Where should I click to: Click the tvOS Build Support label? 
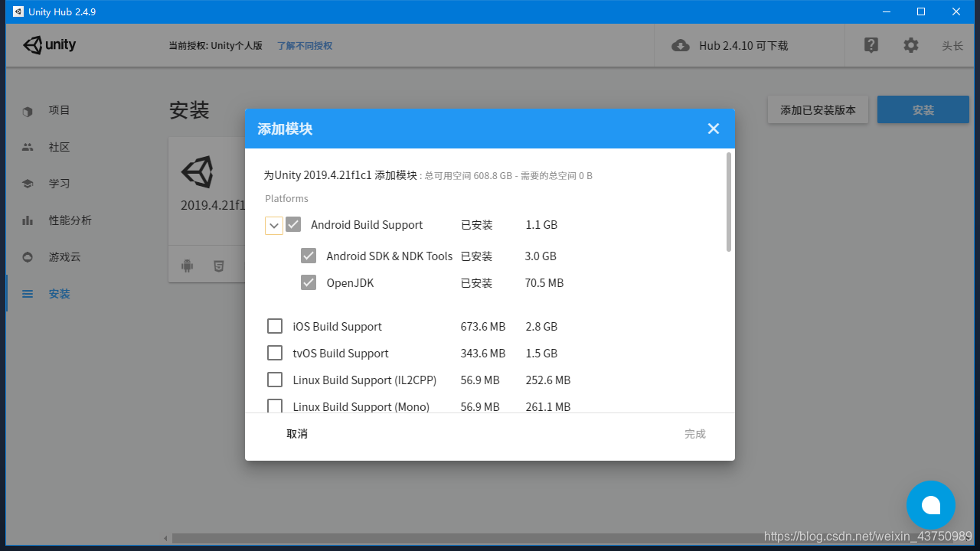pyautogui.click(x=341, y=354)
